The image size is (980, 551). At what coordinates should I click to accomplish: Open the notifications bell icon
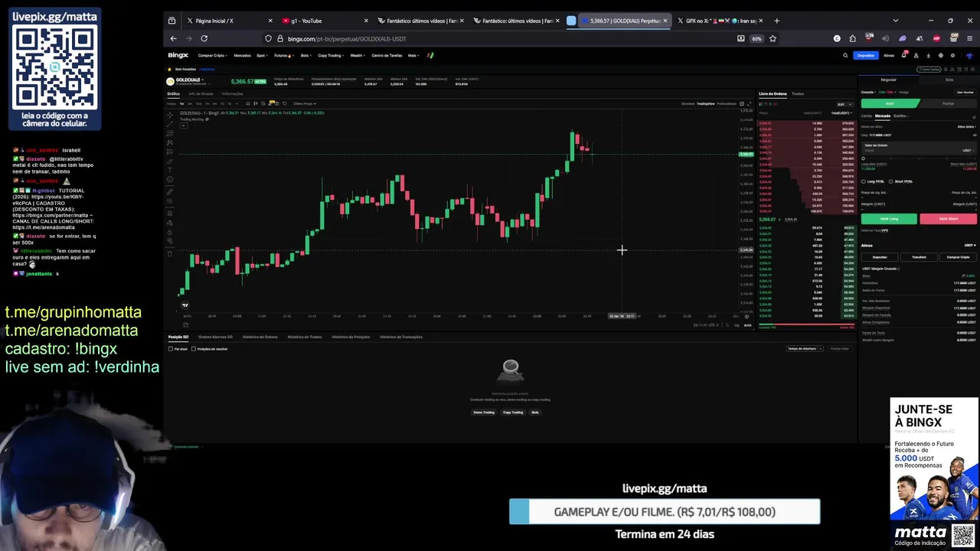coord(903,55)
